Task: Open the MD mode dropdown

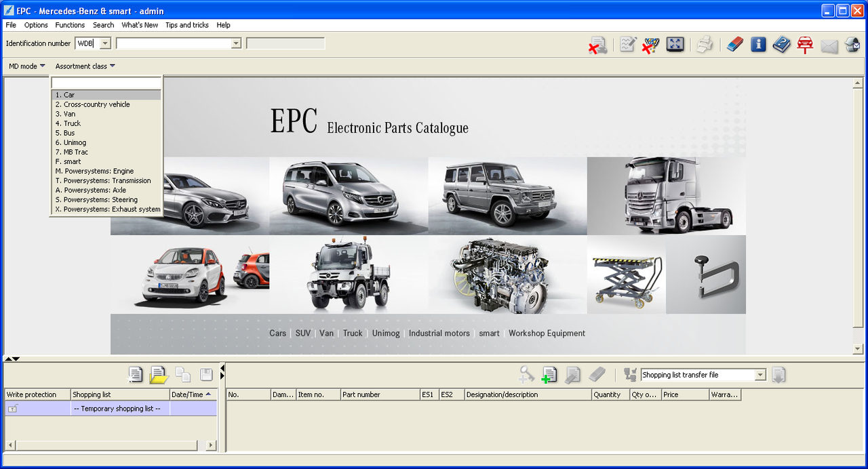Action: pos(27,66)
